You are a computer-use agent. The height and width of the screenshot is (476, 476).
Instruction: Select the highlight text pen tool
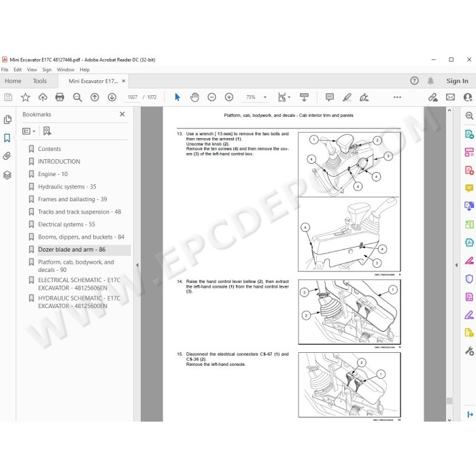[x=347, y=97]
